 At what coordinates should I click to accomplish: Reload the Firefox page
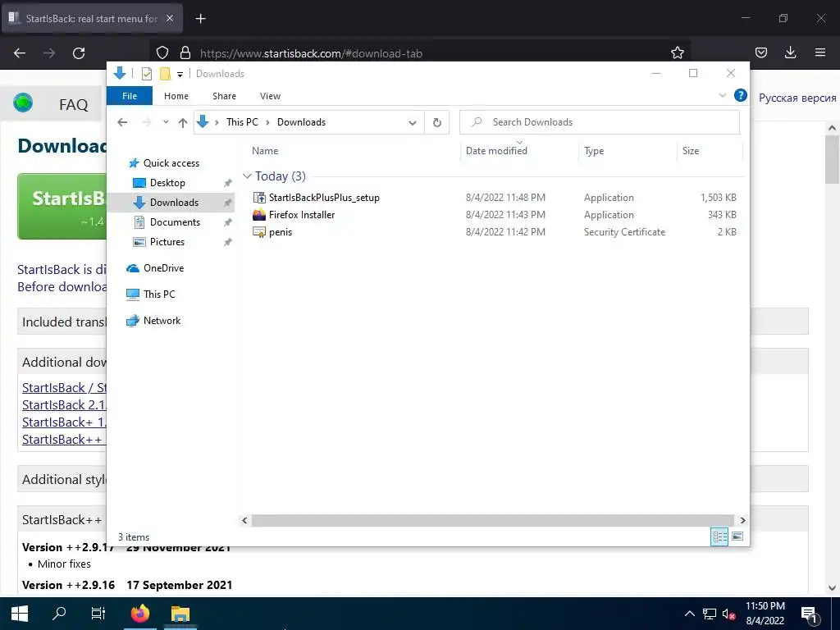tap(79, 53)
